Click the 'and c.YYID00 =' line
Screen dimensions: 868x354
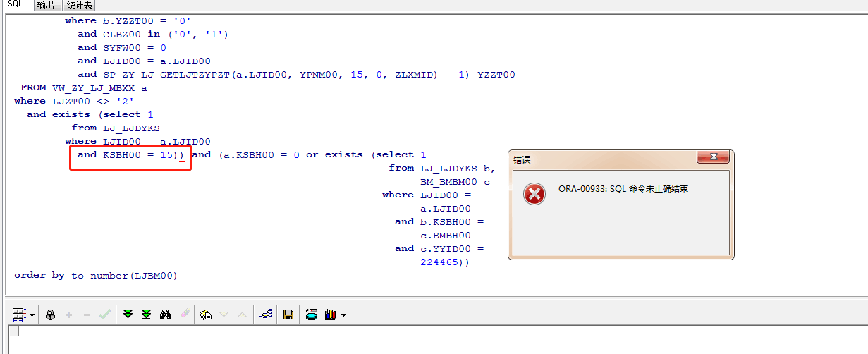coord(439,249)
